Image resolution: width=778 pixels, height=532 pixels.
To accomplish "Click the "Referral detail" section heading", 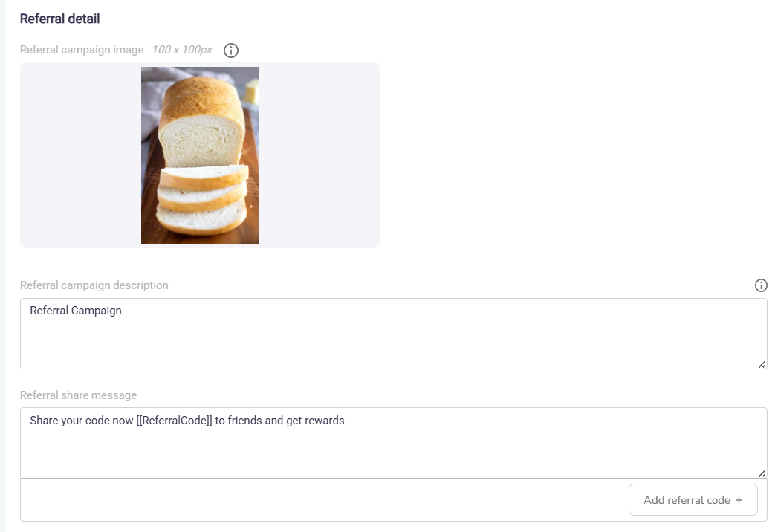I will pyautogui.click(x=60, y=19).
